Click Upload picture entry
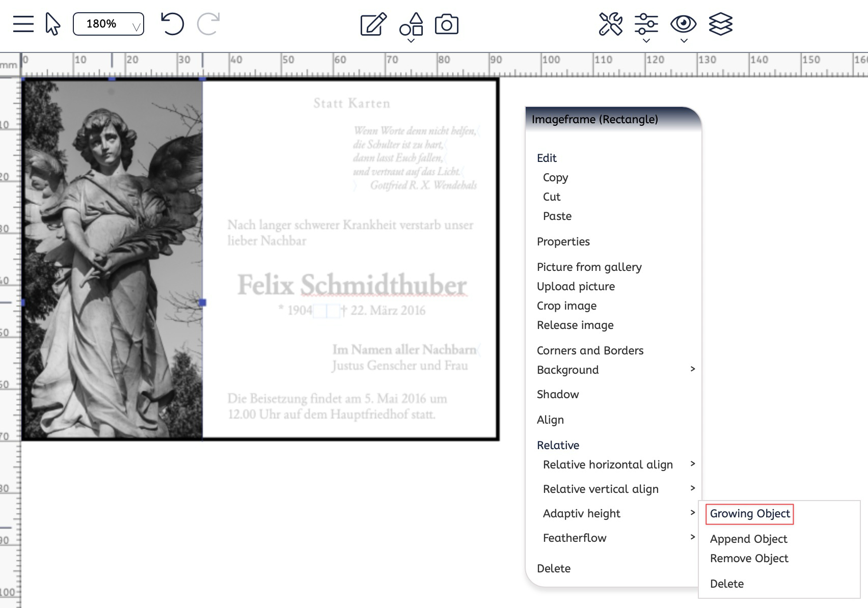The width and height of the screenshot is (868, 608). 576,286
